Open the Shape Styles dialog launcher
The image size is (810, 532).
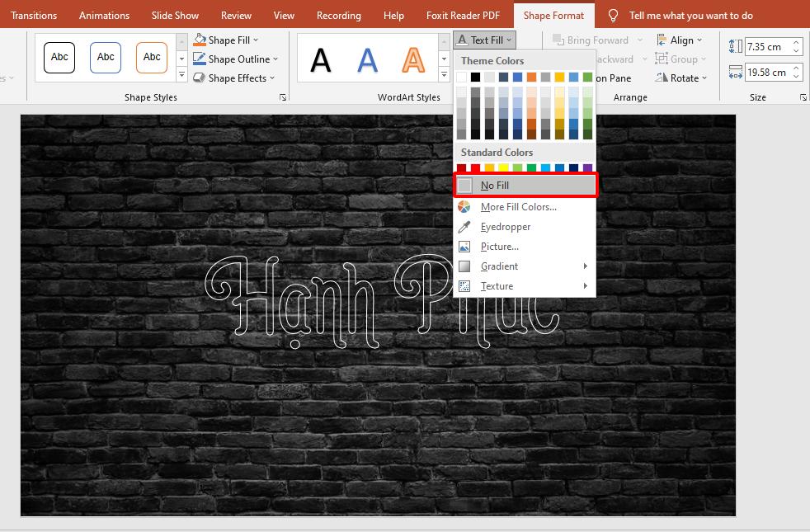pos(282,97)
